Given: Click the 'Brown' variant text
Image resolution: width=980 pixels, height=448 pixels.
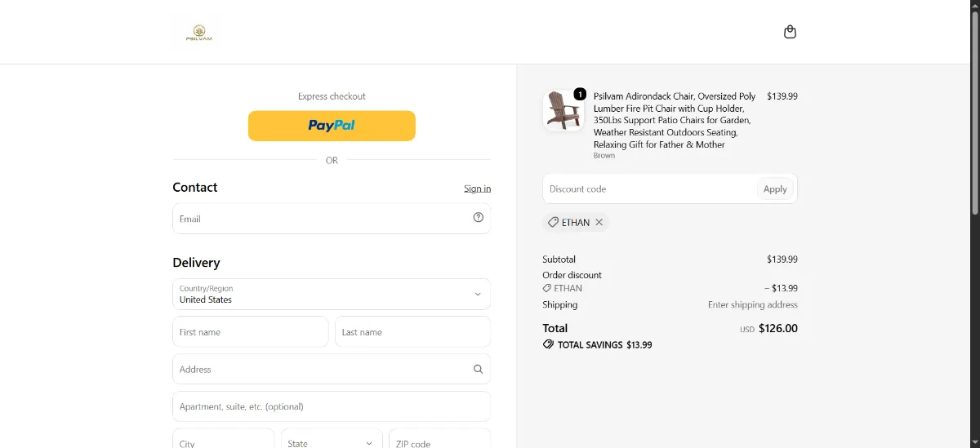Looking at the screenshot, I should (604, 156).
